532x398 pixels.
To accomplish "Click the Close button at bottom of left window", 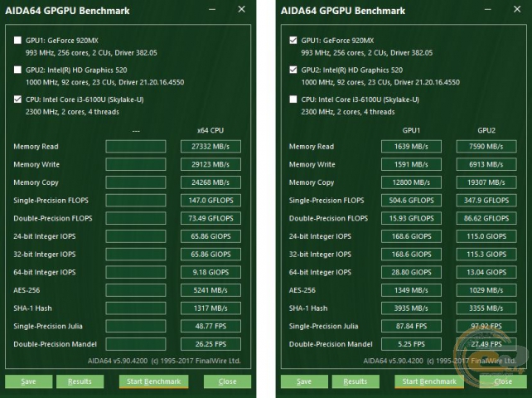I will click(227, 381).
